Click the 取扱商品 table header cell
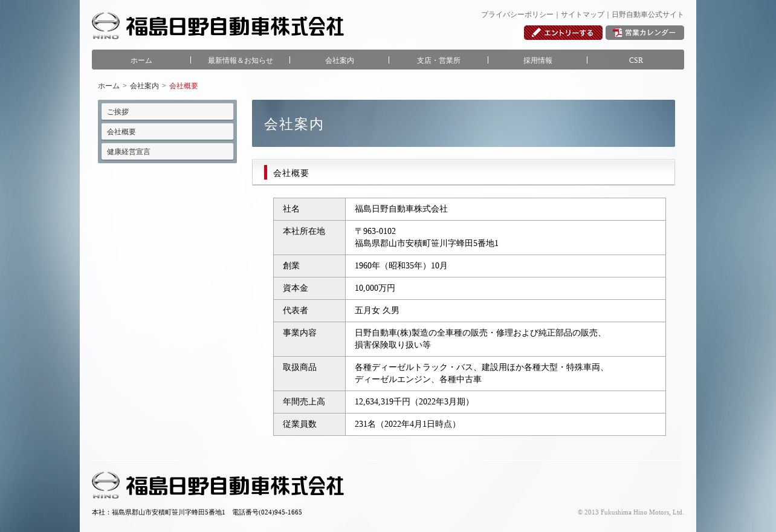 (x=309, y=374)
